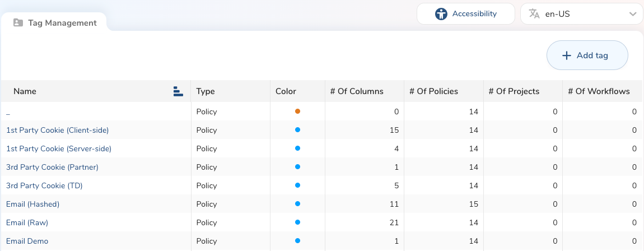Click the Accessibility person icon
Screen dimensions: 644x251
441,14
